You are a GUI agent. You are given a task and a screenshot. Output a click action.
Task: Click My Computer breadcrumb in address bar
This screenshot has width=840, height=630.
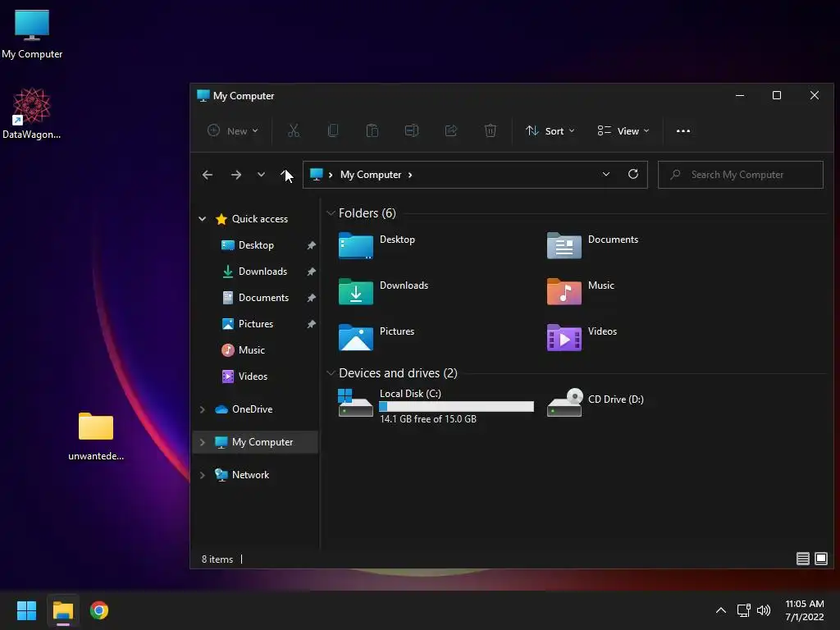pyautogui.click(x=371, y=175)
